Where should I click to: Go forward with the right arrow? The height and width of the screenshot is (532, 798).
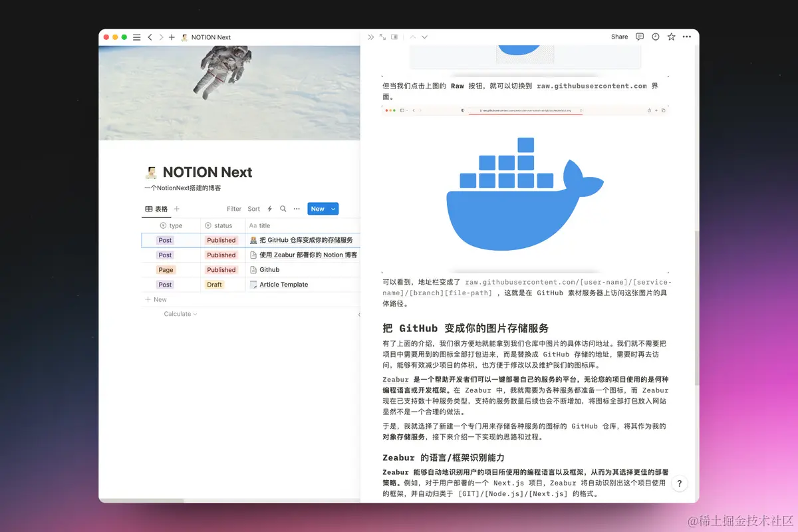tap(160, 37)
